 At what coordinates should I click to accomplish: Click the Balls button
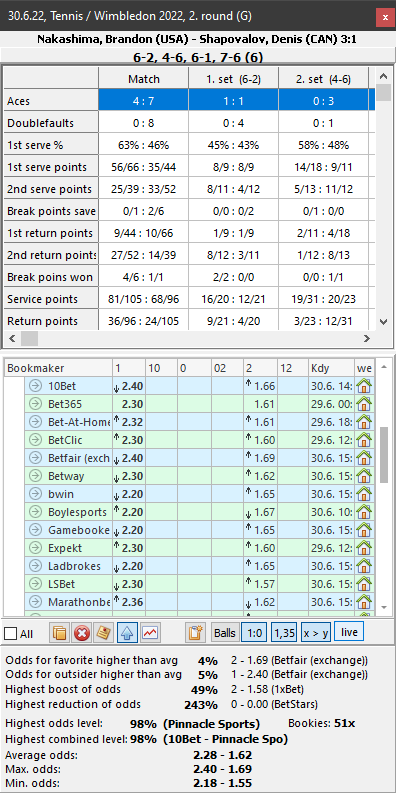pyautogui.click(x=225, y=633)
